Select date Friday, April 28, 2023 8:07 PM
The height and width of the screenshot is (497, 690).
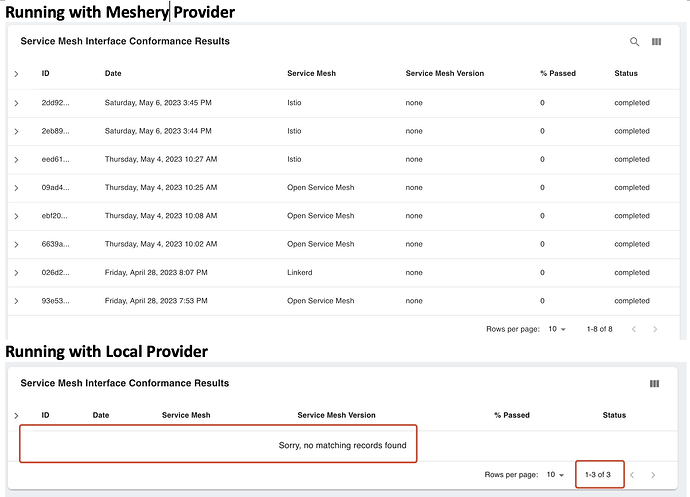click(156, 272)
